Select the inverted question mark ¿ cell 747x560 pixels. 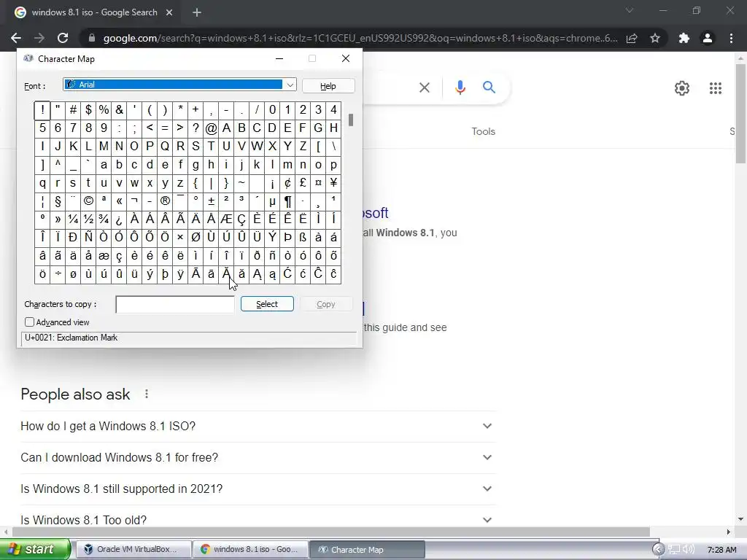click(119, 219)
